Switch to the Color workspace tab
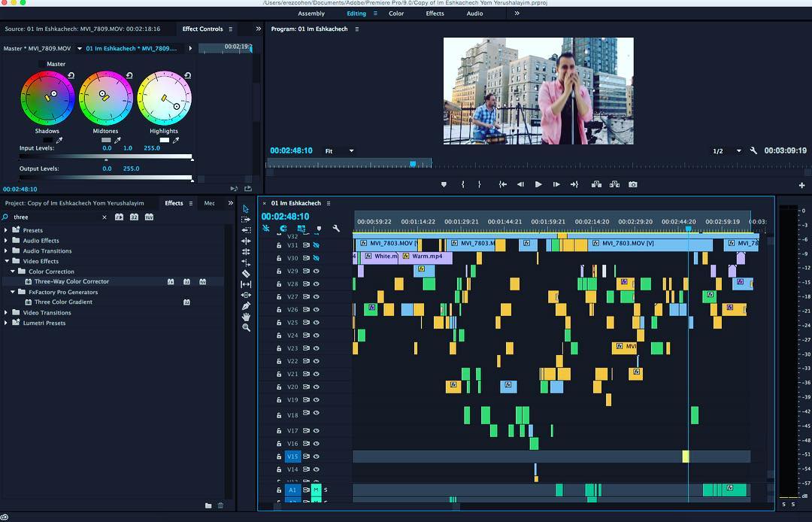Image resolution: width=812 pixels, height=522 pixels. click(x=396, y=14)
